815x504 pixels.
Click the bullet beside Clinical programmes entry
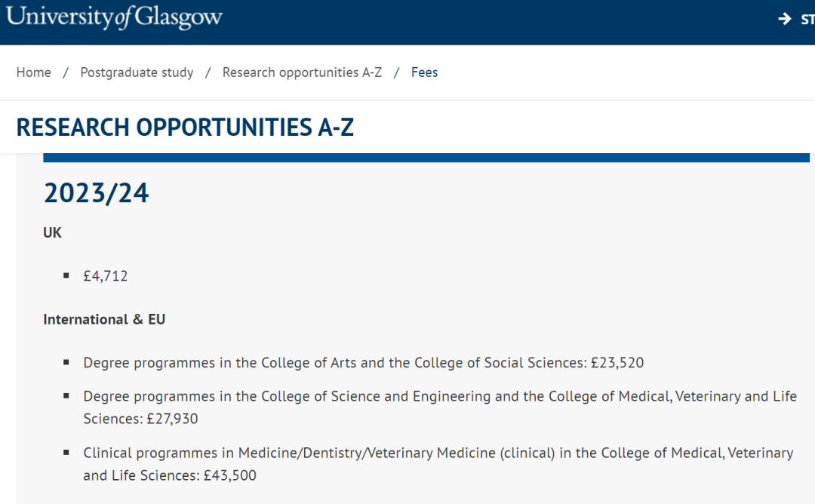click(66, 453)
